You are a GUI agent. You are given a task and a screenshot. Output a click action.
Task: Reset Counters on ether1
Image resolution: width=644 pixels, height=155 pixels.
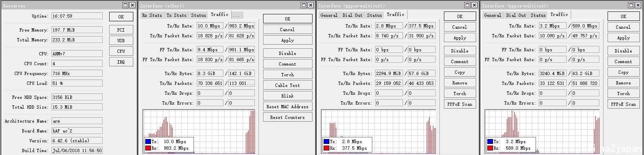click(287, 117)
